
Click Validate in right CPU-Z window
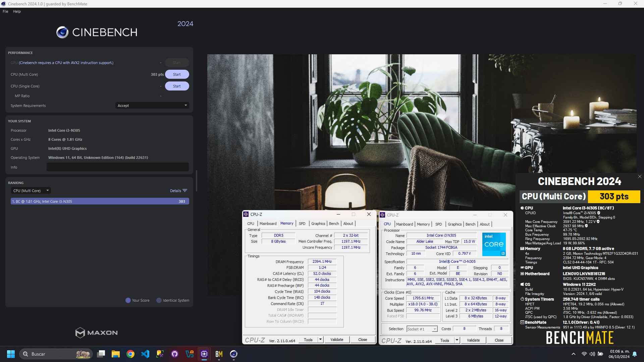(x=473, y=340)
